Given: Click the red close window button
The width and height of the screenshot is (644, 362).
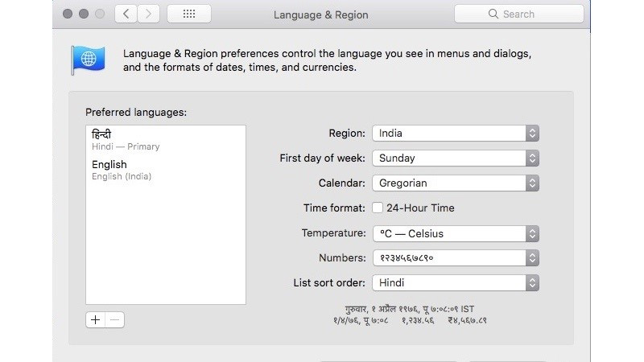Looking at the screenshot, I should [x=67, y=14].
